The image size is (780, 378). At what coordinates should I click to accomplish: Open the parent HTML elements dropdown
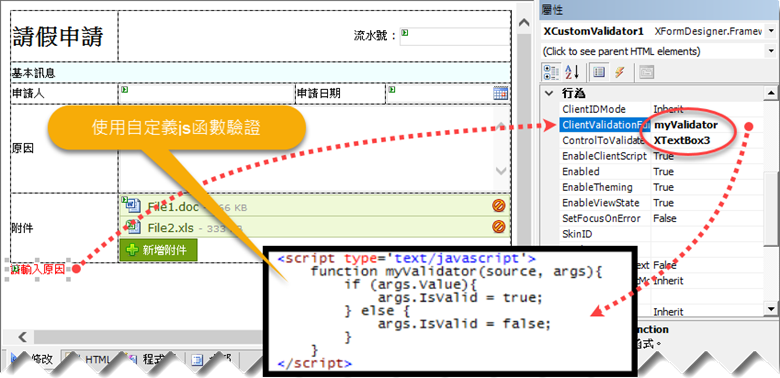(x=771, y=51)
